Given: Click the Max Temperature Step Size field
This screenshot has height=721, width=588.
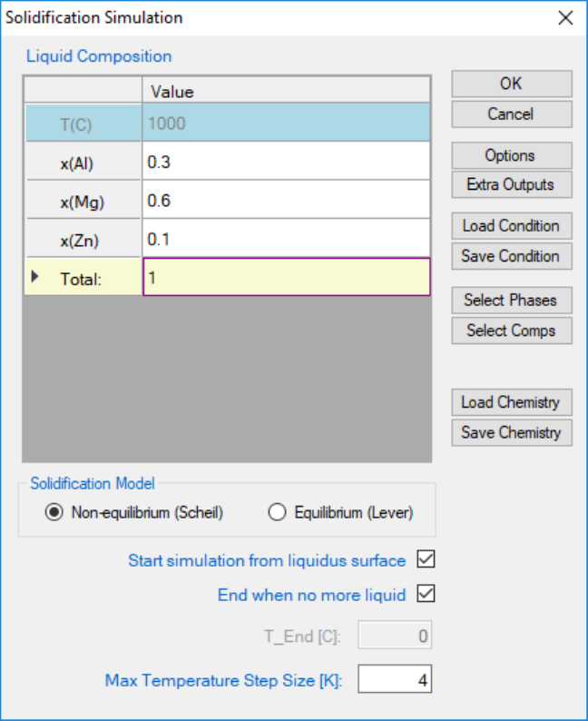Looking at the screenshot, I should [395, 678].
